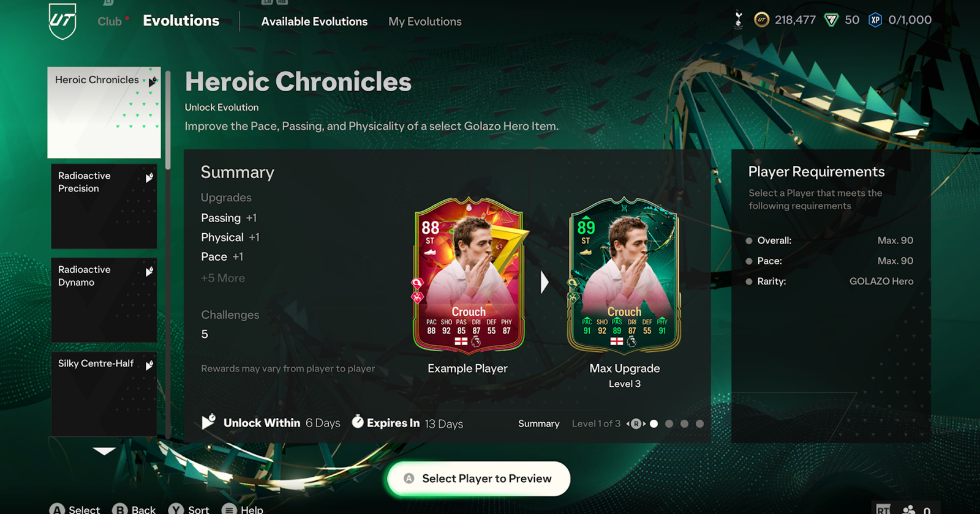Screen dimensions: 980x514
Task: Click the XP badge icon
Action: 875,20
